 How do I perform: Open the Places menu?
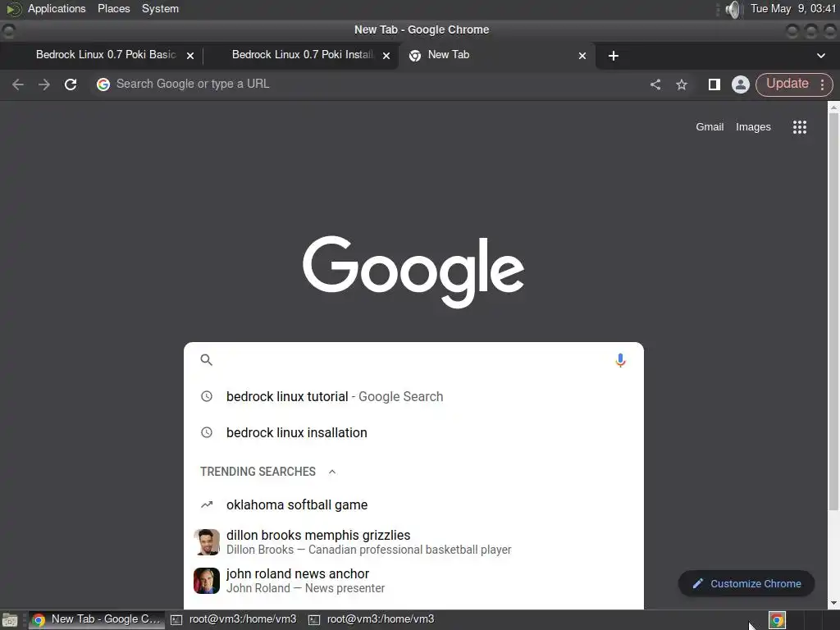pyautogui.click(x=113, y=8)
